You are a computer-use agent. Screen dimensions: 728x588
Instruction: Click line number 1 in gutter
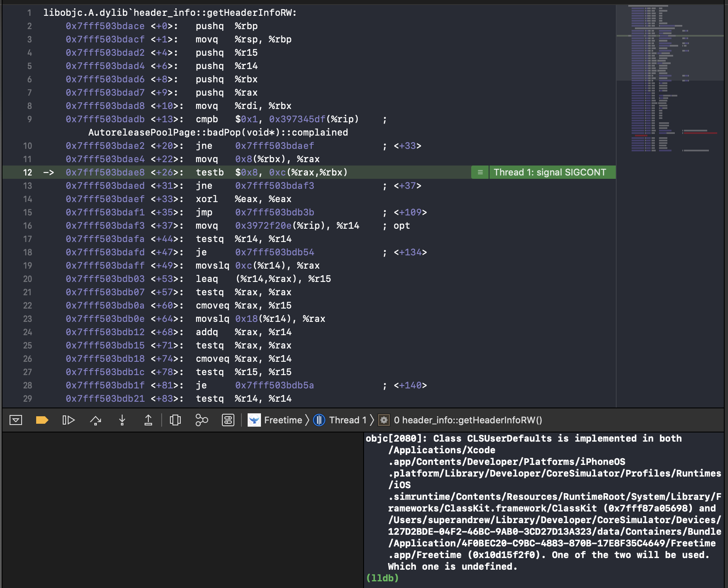[30, 12]
